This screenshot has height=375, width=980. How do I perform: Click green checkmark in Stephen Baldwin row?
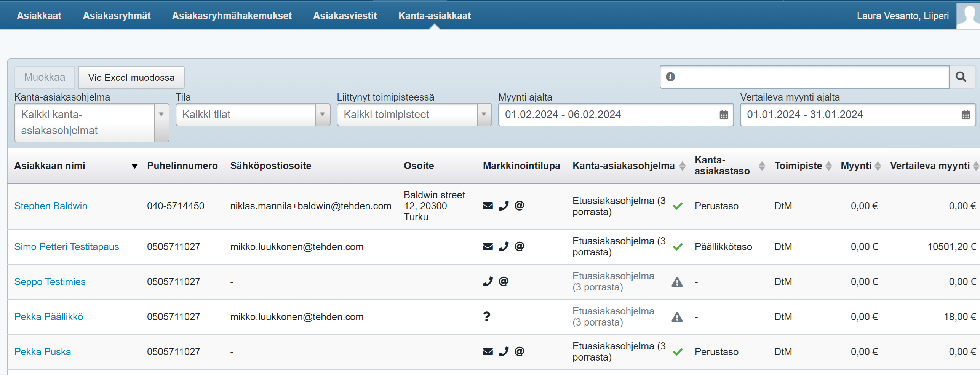(677, 206)
